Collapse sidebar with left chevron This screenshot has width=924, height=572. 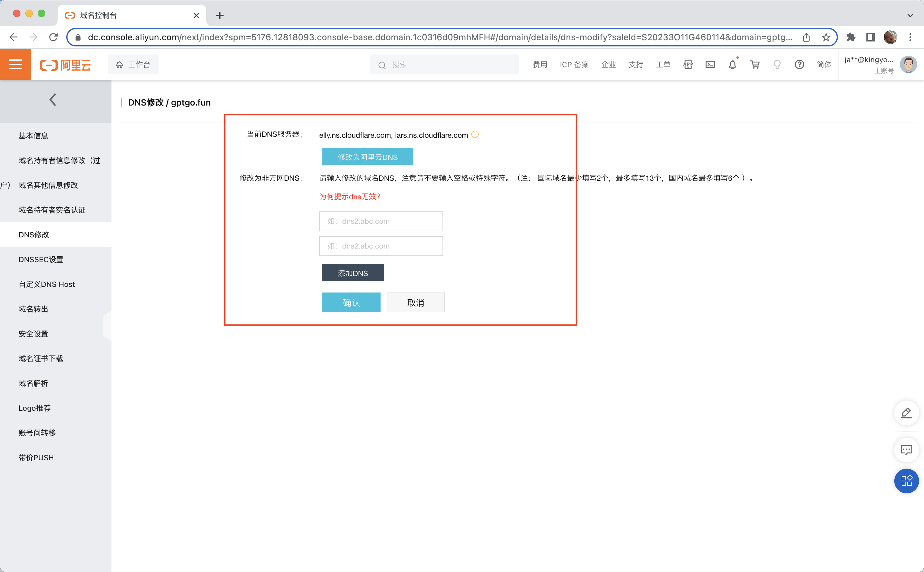[53, 100]
